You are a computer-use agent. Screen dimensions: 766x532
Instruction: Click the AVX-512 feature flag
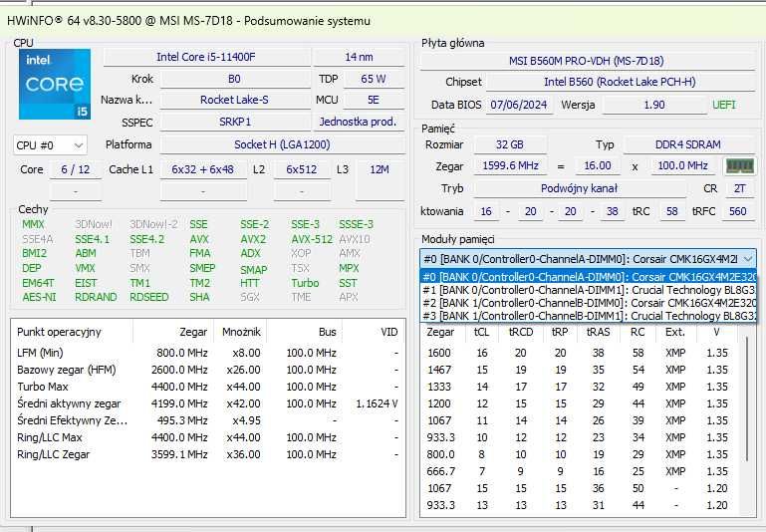pos(311,239)
